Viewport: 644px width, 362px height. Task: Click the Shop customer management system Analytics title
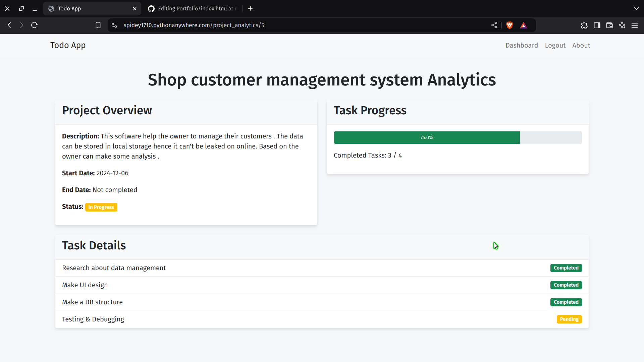pyautogui.click(x=322, y=80)
